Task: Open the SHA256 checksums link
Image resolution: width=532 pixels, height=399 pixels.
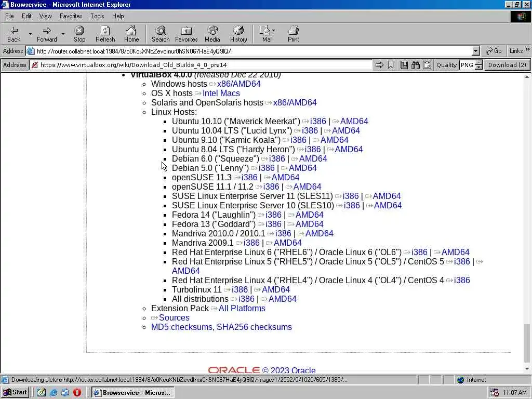Action: (x=254, y=327)
